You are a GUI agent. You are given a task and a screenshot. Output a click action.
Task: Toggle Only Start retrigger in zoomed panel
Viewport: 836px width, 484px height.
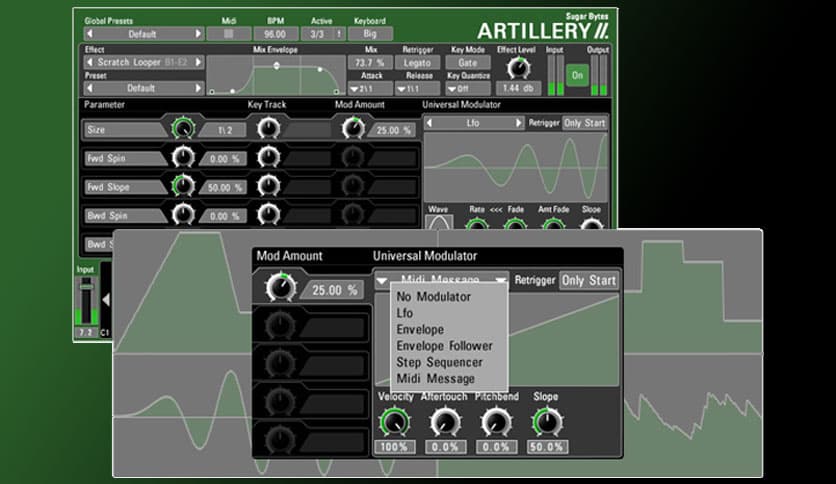click(x=589, y=280)
